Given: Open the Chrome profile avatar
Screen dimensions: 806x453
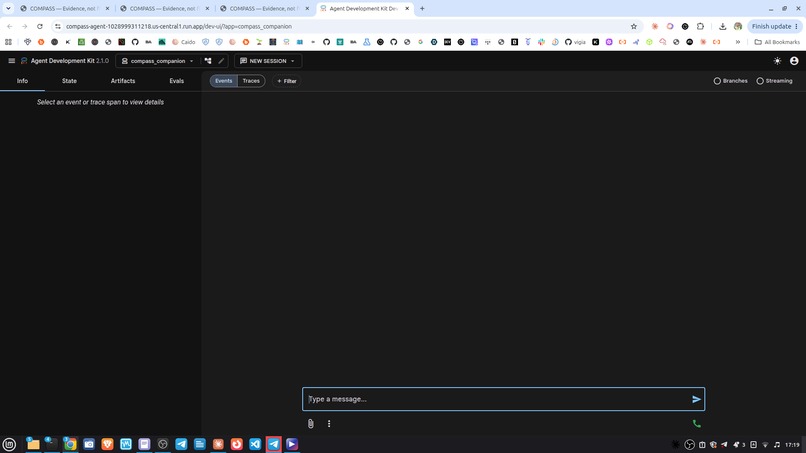Looking at the screenshot, I should (738, 26).
